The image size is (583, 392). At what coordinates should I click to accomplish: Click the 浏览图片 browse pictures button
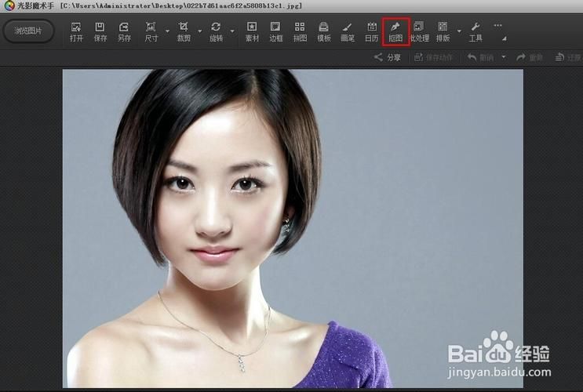(x=28, y=31)
